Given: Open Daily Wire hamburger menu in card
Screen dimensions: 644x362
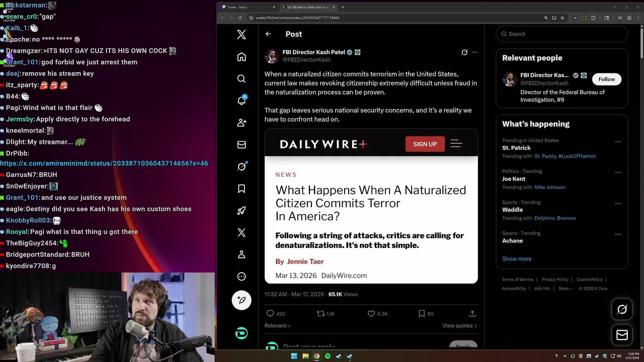Looking at the screenshot, I should coord(456,144).
